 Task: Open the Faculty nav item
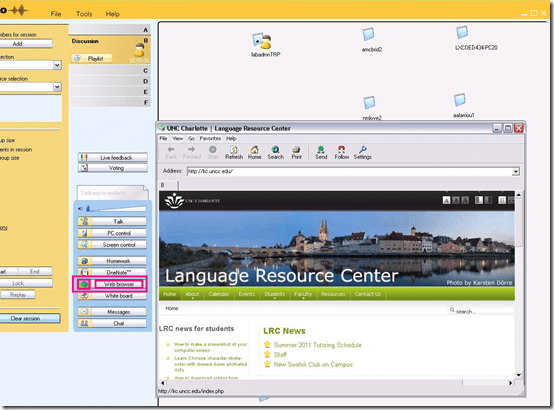click(x=303, y=294)
